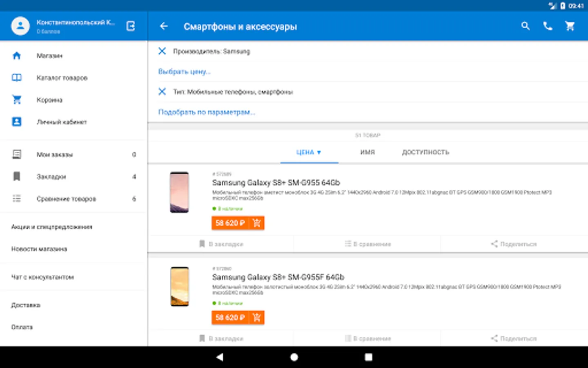
Task: Tap price 58 620 for SM-G955 64Gb
Action: [x=230, y=223]
